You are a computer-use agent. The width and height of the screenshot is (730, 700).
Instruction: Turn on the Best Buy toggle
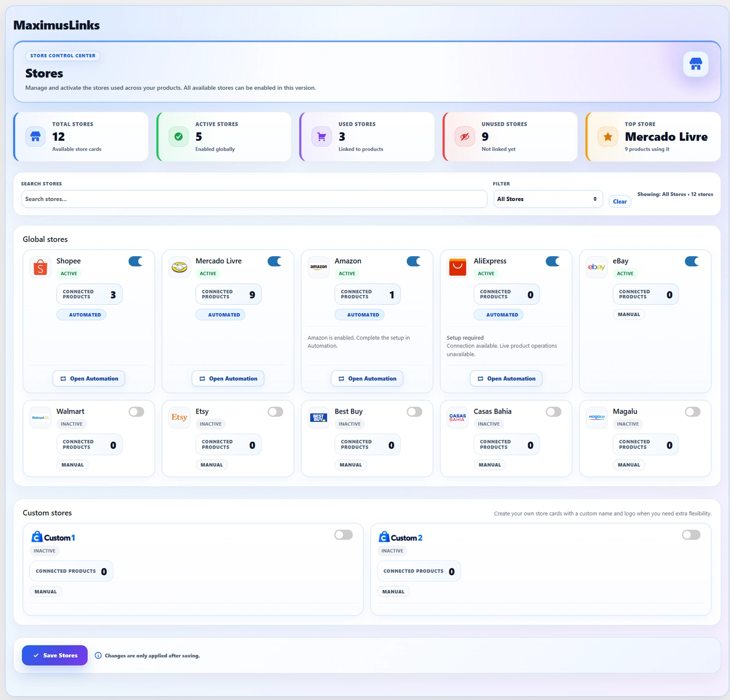click(415, 412)
